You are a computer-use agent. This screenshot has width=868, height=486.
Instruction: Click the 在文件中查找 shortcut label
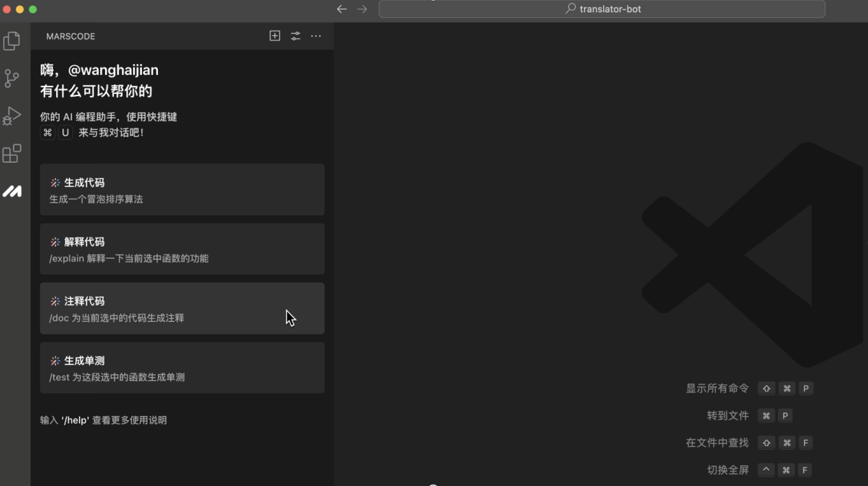[717, 443]
